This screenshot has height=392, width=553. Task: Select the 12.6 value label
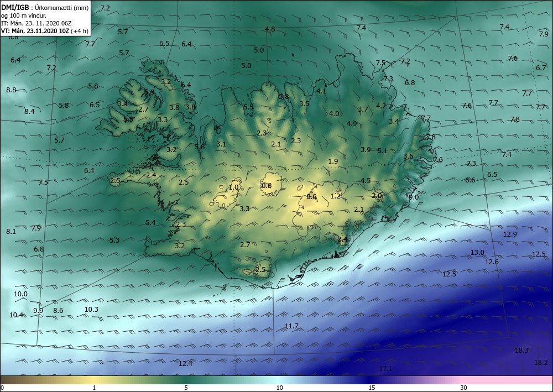pos(492,262)
